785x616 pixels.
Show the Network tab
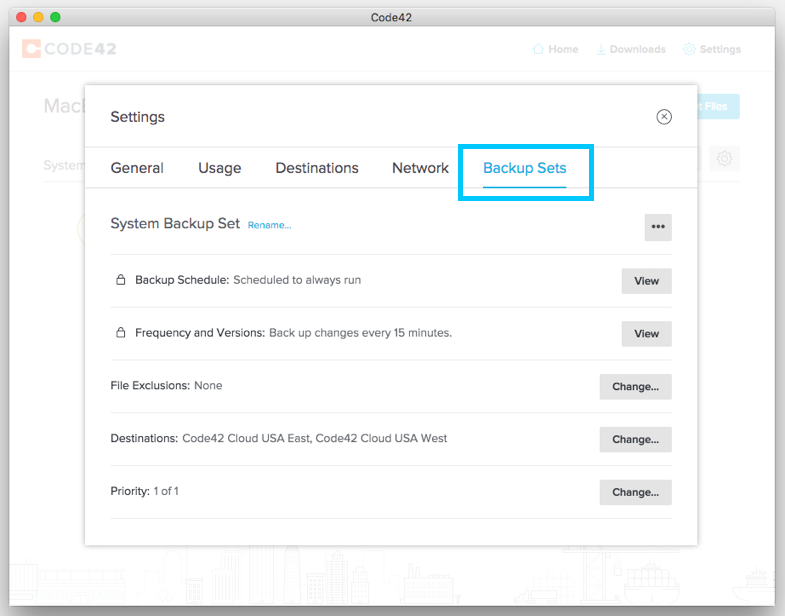click(x=420, y=168)
